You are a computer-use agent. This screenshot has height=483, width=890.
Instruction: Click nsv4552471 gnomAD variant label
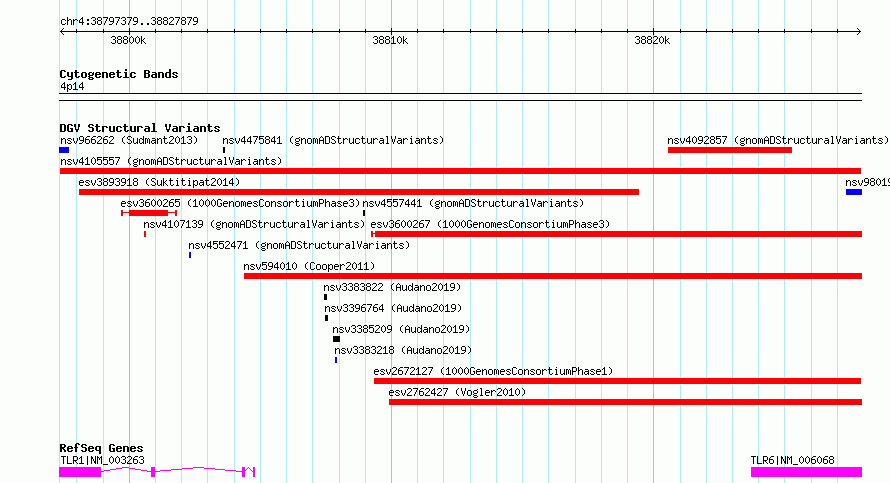(299, 245)
